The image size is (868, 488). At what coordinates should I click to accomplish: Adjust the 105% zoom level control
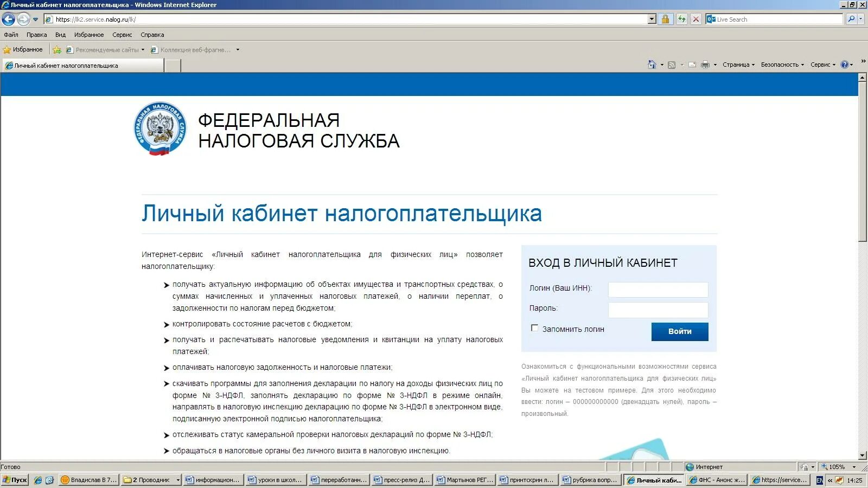click(838, 466)
